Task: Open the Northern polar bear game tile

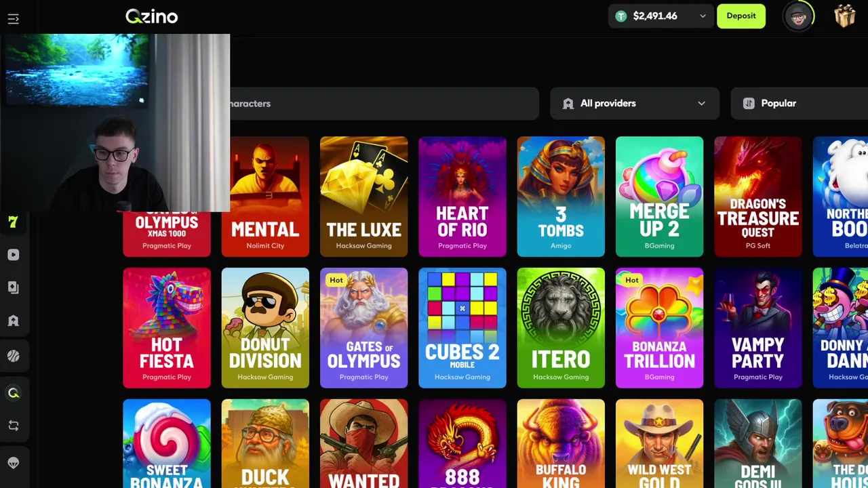Action: [x=840, y=197]
